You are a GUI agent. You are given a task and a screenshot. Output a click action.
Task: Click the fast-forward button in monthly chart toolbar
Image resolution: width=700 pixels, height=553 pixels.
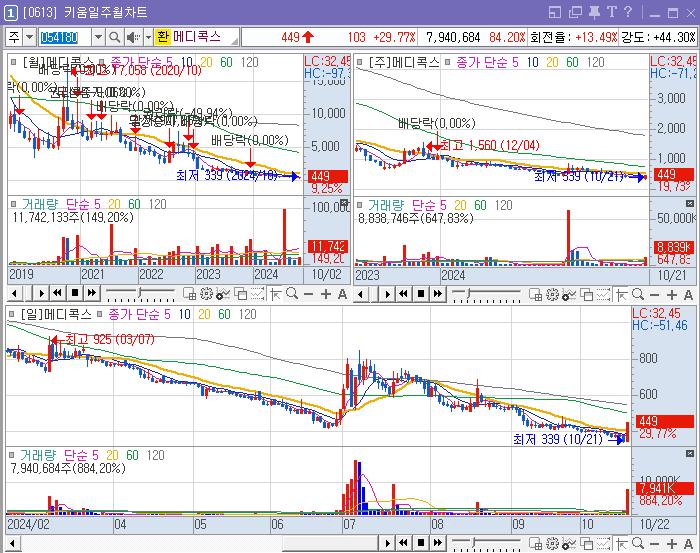click(x=92, y=294)
